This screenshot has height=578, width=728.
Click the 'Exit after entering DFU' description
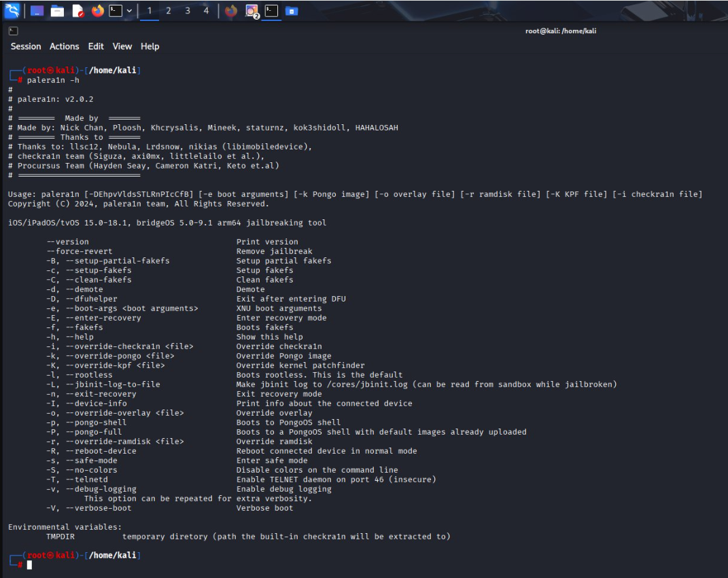click(291, 299)
